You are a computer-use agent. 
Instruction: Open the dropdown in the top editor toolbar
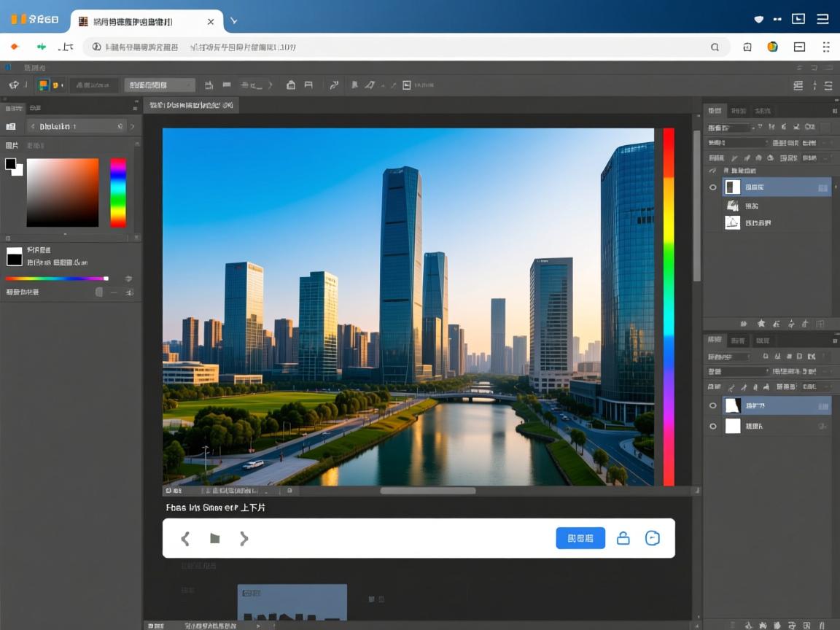coord(159,85)
